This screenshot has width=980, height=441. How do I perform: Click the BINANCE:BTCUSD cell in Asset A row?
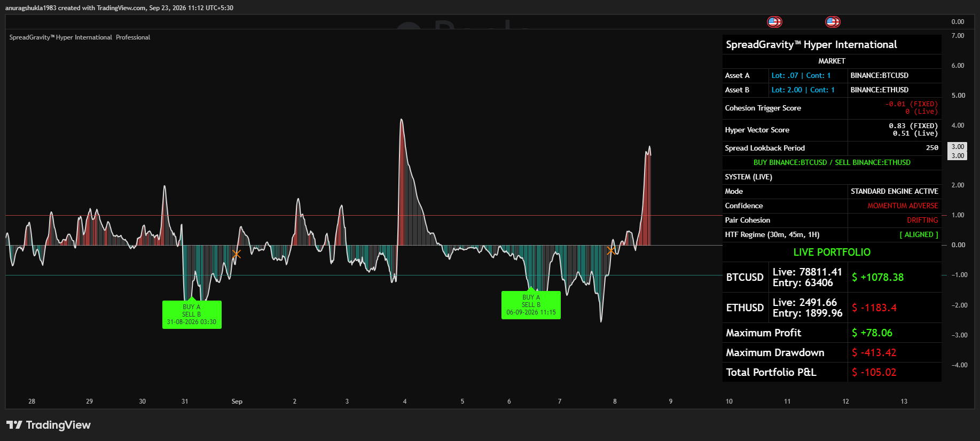[x=895, y=76]
